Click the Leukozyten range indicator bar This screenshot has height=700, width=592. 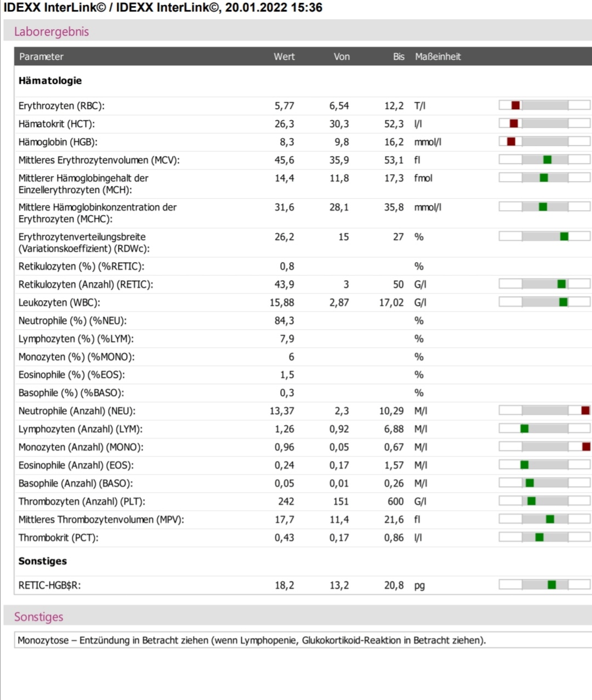click(544, 302)
